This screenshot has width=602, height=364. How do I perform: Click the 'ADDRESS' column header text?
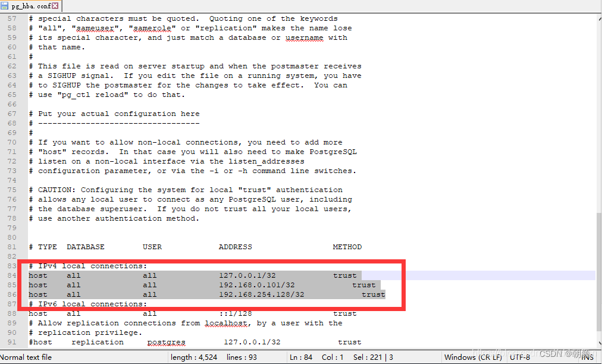[236, 247]
